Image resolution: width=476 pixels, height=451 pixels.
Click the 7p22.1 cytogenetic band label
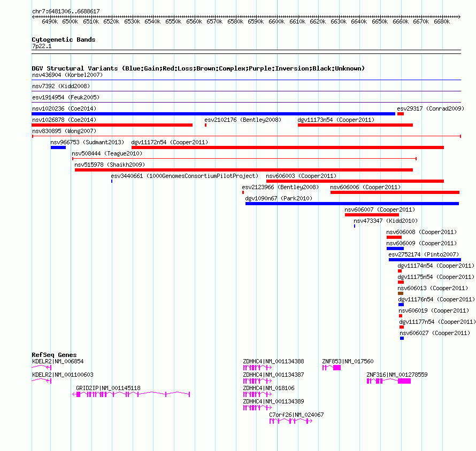click(x=42, y=46)
